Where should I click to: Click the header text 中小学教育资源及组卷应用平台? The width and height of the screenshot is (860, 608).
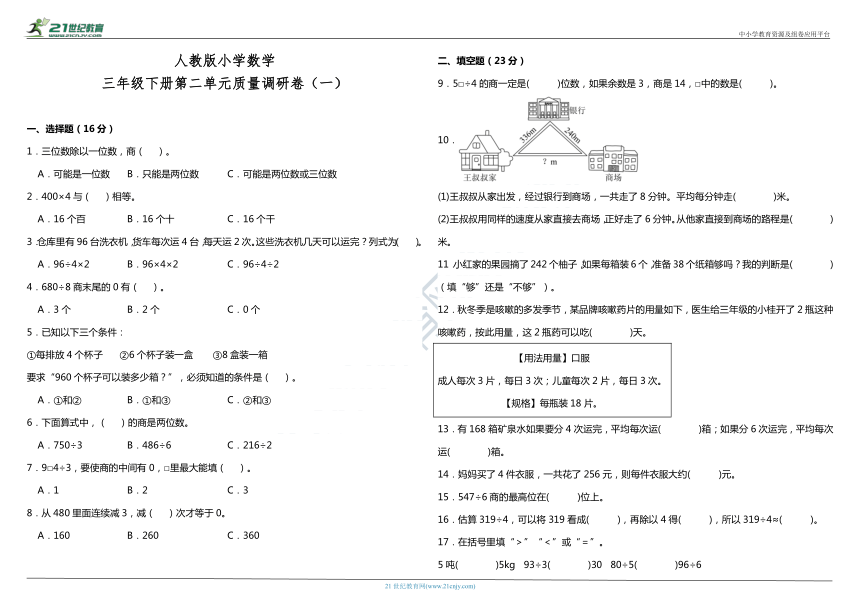[784, 34]
